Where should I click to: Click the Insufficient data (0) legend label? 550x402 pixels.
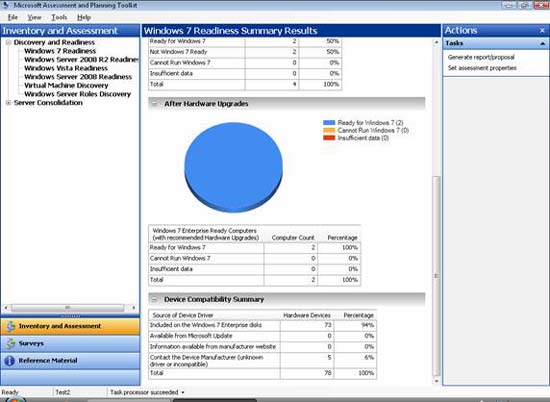pyautogui.click(x=363, y=138)
